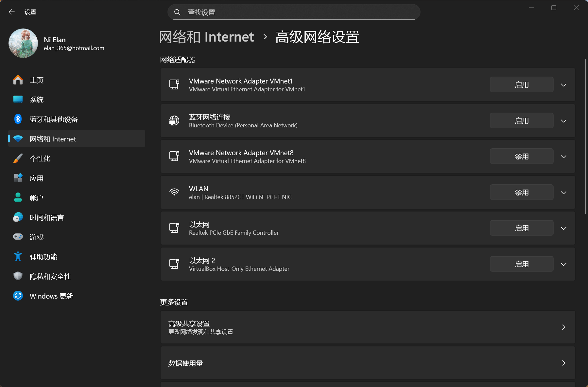Click the 个性化 paintbrush icon
This screenshot has height=387, width=588.
tap(18, 158)
